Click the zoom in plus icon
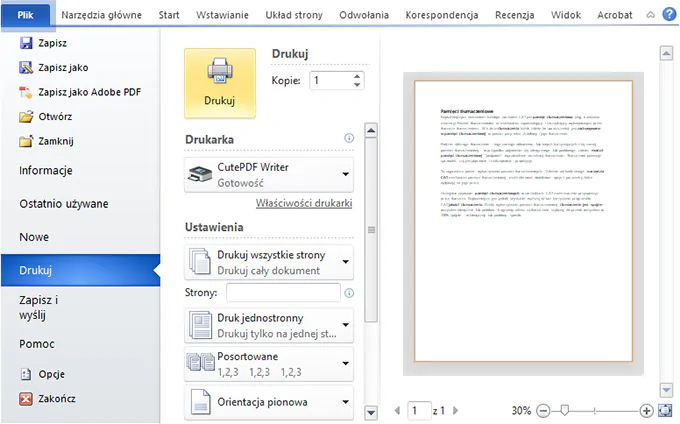680x424 pixels. tap(646, 410)
